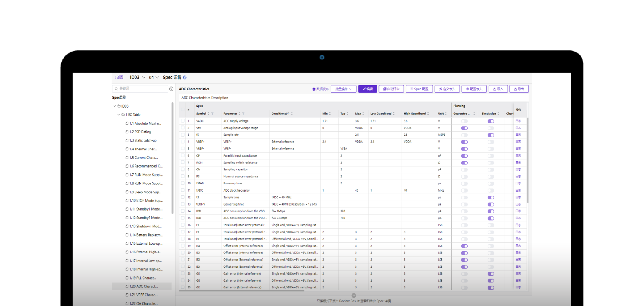
Task: Click the 返回 back link
Action: (119, 77)
